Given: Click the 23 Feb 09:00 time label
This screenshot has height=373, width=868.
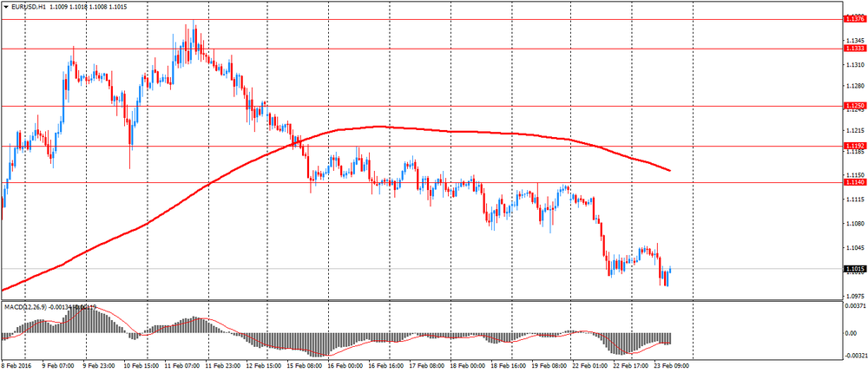Looking at the screenshot, I should pyautogui.click(x=673, y=366).
